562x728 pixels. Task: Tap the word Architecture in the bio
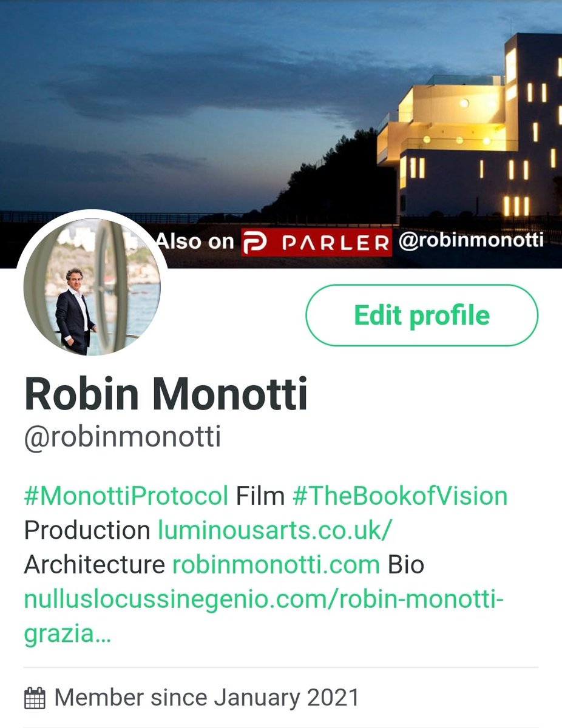[x=95, y=565]
